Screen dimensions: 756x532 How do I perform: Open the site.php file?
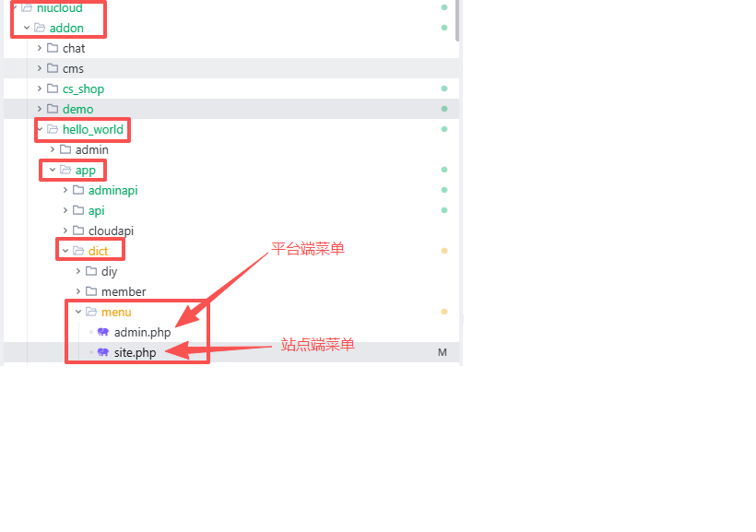point(135,352)
